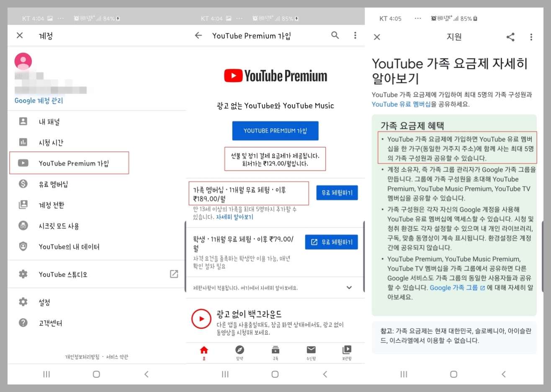551x392 pixels.
Task: Switch to the 탐색 compass tab
Action: pos(239,352)
